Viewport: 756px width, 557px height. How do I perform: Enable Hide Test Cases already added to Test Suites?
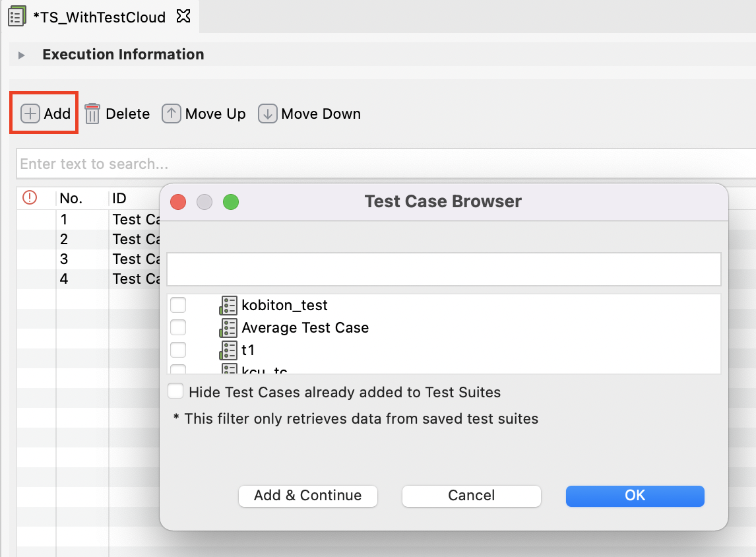pos(175,391)
